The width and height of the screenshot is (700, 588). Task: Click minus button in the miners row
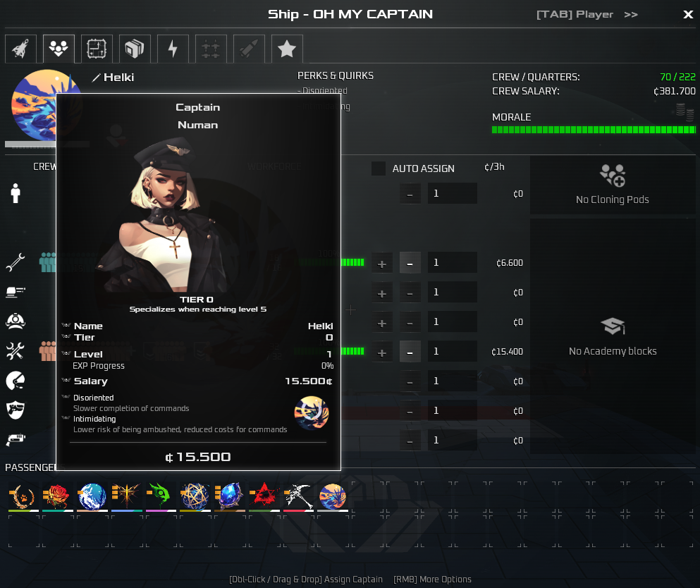pos(410,322)
